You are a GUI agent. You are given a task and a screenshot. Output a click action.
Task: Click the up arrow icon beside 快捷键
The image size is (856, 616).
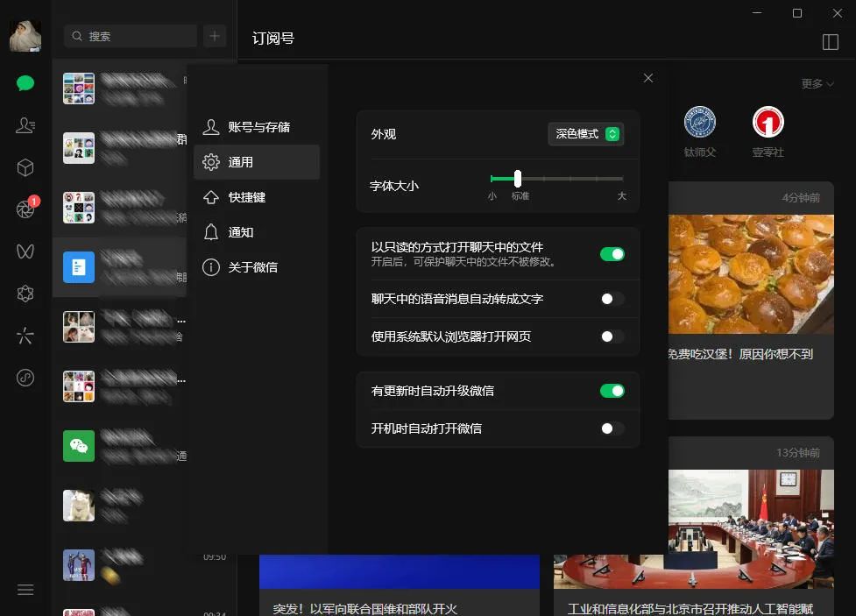[211, 197]
